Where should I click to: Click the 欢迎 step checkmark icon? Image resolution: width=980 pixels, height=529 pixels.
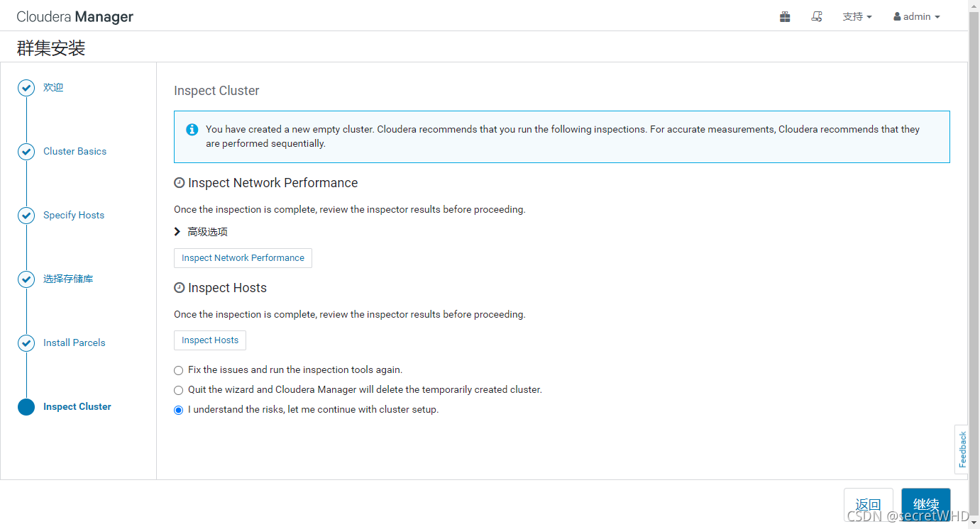point(26,88)
